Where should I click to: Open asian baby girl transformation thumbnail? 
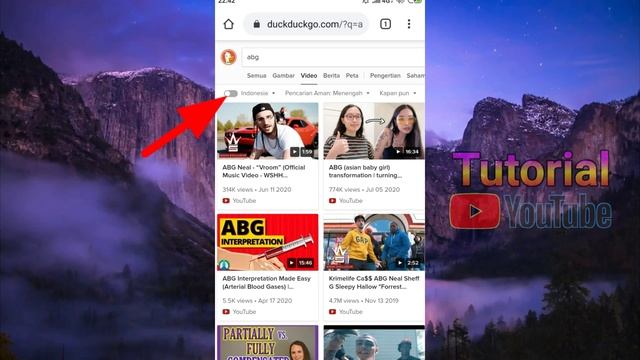374,131
